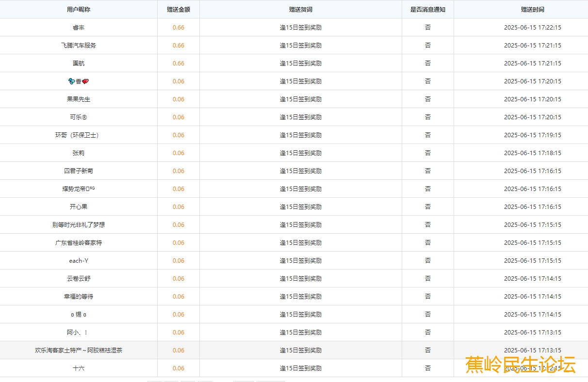Click the username 四君子新菊
588x382 pixels.
79,171
